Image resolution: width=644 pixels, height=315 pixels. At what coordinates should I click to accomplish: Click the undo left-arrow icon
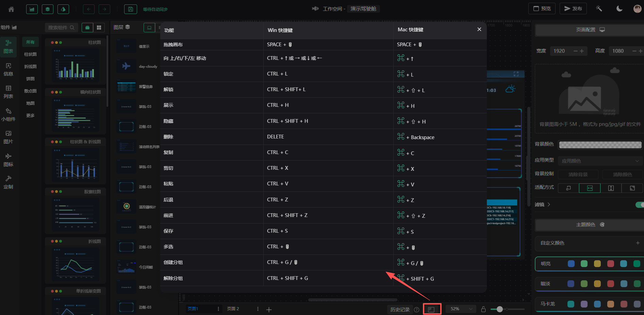click(x=89, y=9)
